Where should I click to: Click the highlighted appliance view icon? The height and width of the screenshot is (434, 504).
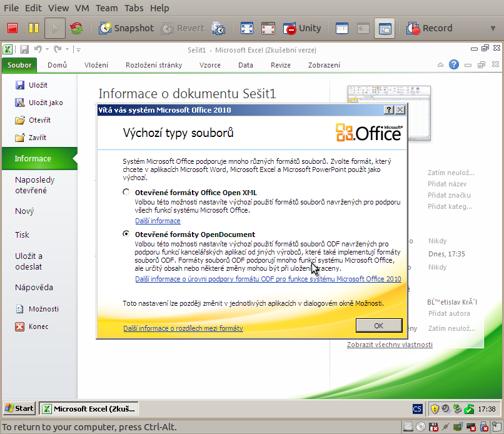pos(385,28)
